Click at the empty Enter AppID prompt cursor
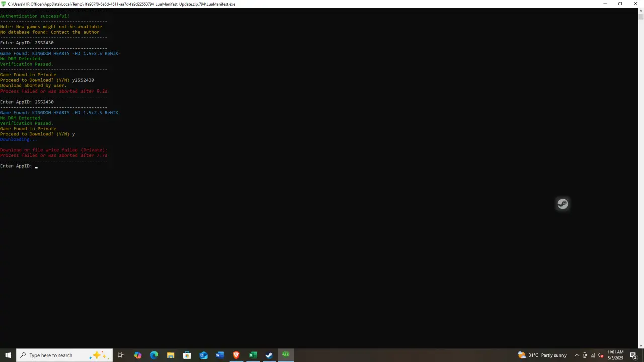 tap(36, 166)
